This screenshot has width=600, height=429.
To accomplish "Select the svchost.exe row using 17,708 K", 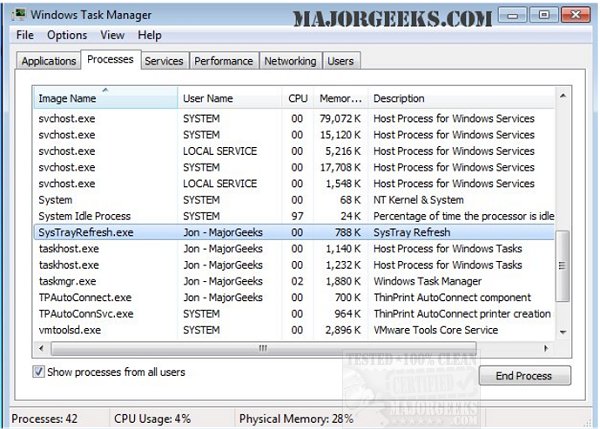I will [x=294, y=167].
